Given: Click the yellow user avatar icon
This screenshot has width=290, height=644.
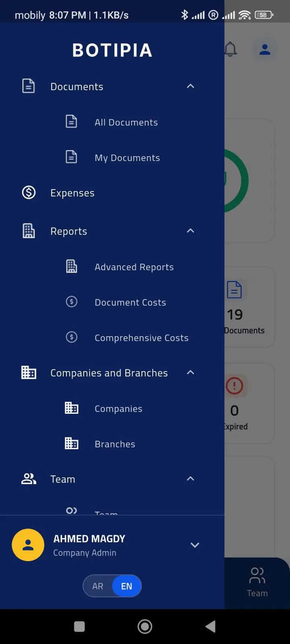Looking at the screenshot, I should pyautogui.click(x=28, y=545).
